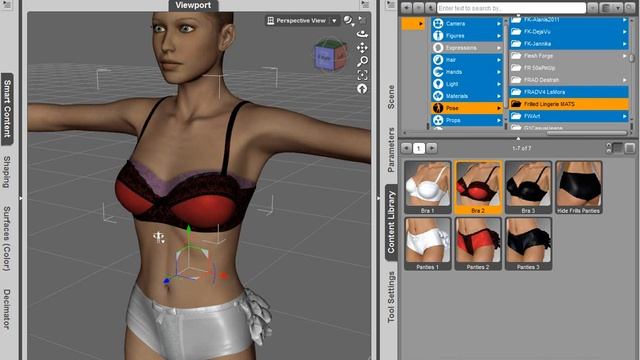Open the Expressions category
Screen dimensions: 640x360
pyautogui.click(x=467, y=48)
